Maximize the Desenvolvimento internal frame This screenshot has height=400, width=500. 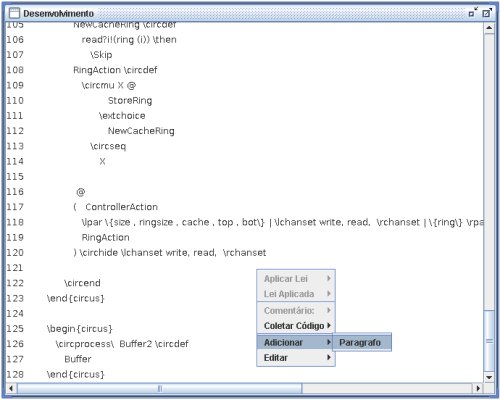487,13
